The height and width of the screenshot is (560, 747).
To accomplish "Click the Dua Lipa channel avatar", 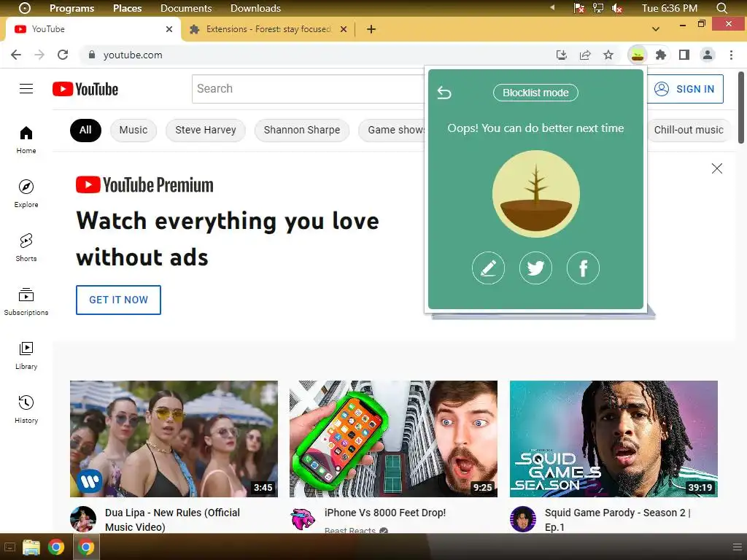I will tap(83, 519).
